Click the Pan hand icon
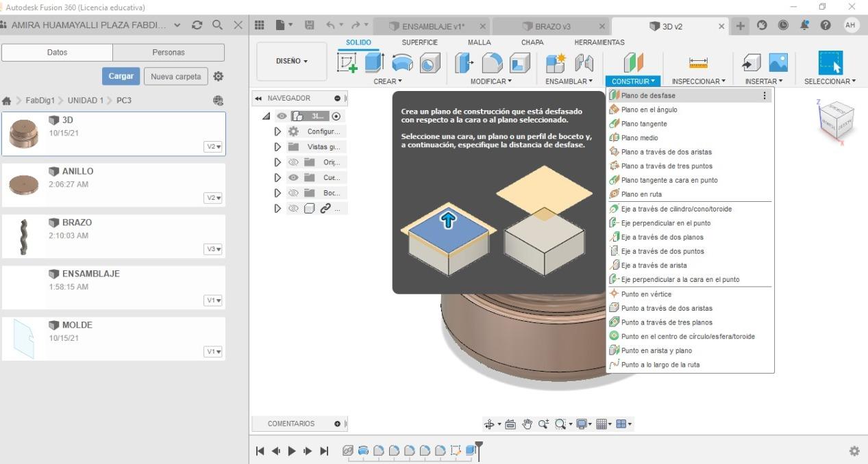The height and width of the screenshot is (464, 868). click(527, 424)
